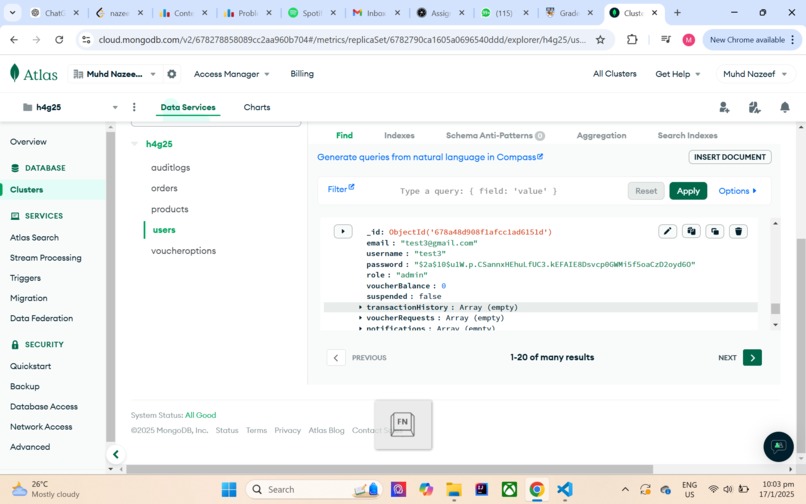Bookmark this page with star icon

tap(600, 40)
